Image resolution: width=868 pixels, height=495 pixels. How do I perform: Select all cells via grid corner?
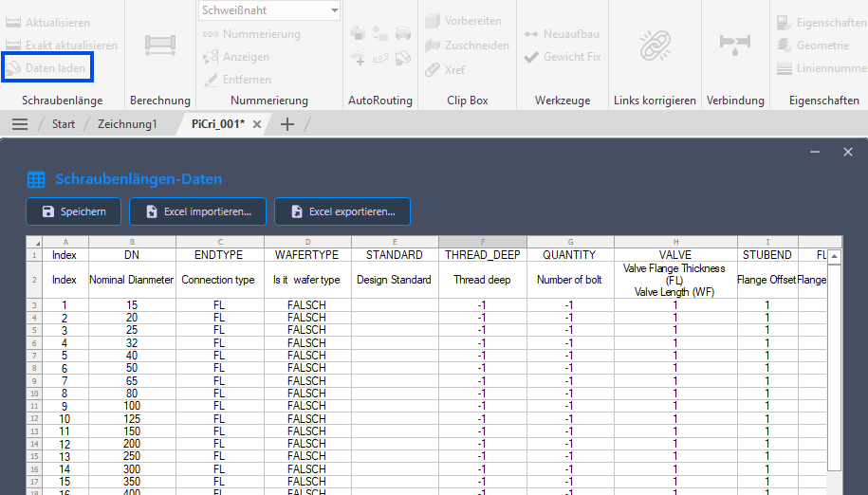[x=34, y=242]
